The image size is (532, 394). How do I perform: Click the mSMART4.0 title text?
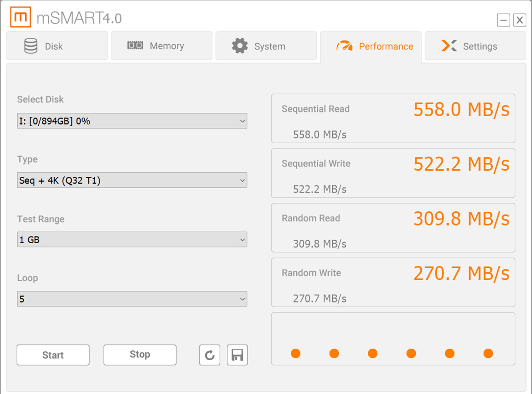[x=79, y=18]
